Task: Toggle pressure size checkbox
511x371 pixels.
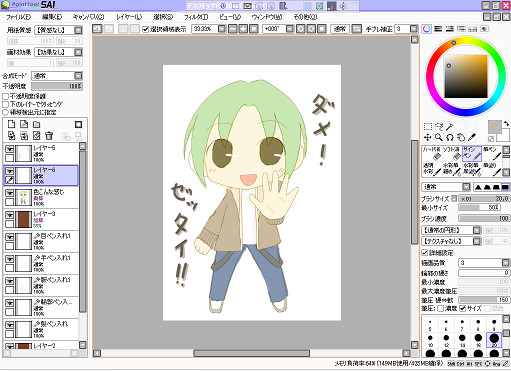Action: [x=462, y=308]
